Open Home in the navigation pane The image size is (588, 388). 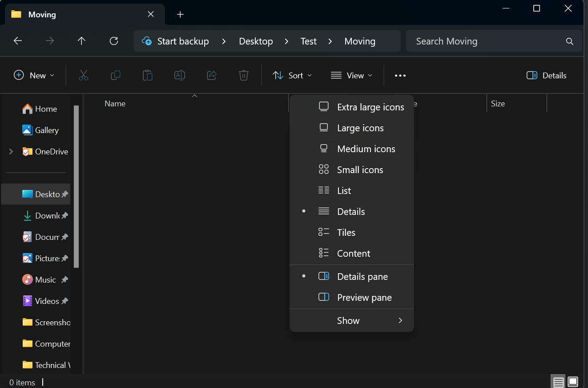point(40,109)
